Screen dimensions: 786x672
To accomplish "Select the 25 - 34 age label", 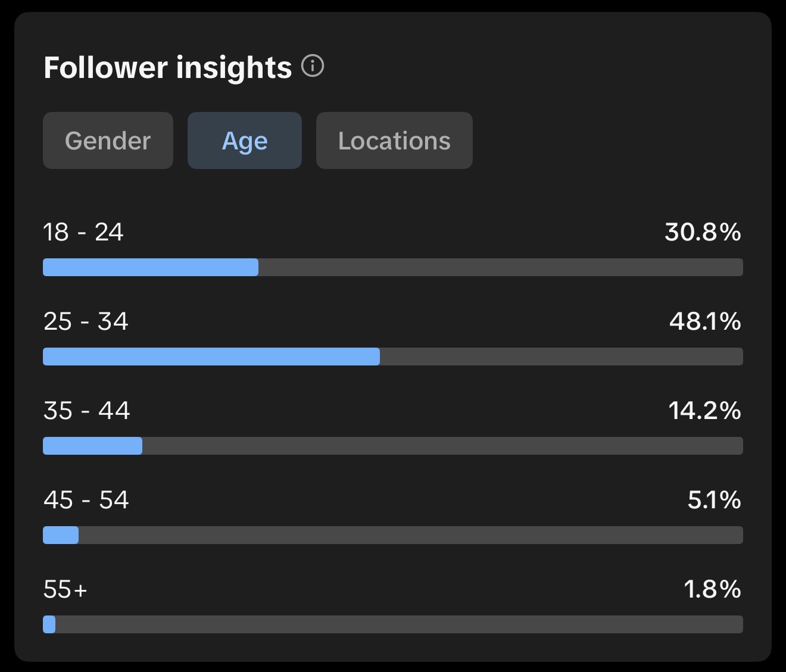I will [86, 321].
